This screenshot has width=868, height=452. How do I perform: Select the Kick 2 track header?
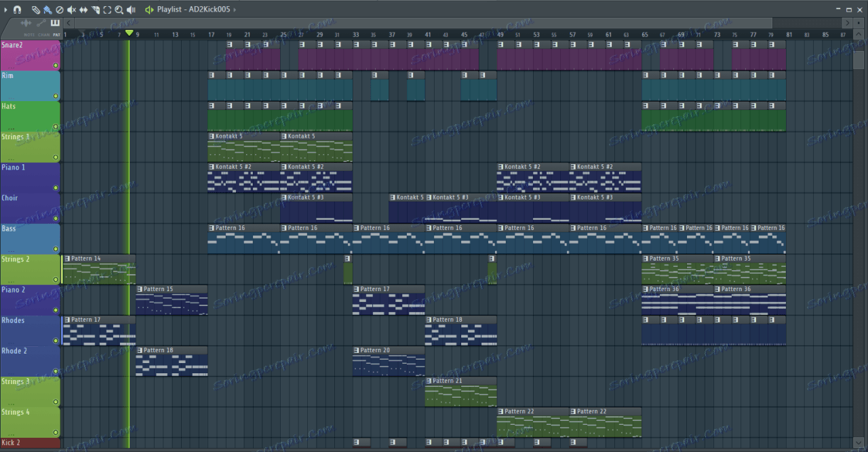pos(30,443)
